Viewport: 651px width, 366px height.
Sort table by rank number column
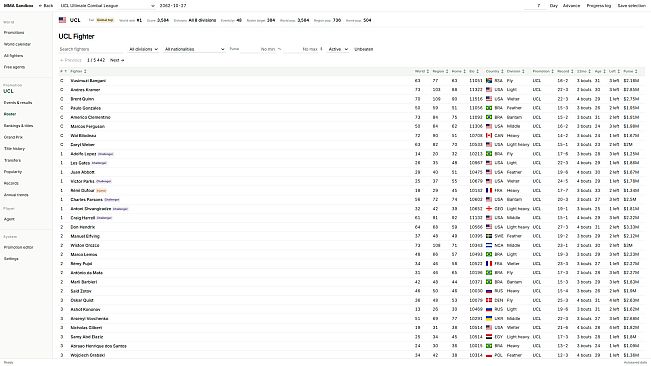pos(63,71)
